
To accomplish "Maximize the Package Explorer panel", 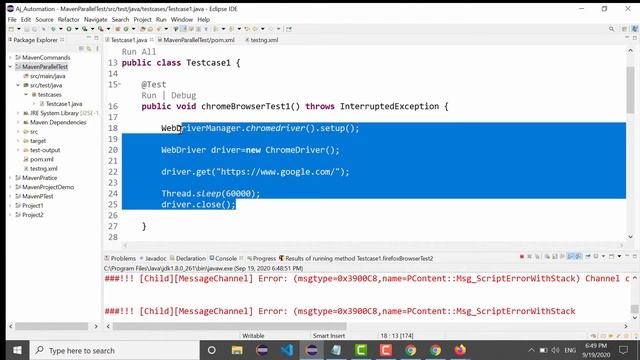I will (96, 38).
